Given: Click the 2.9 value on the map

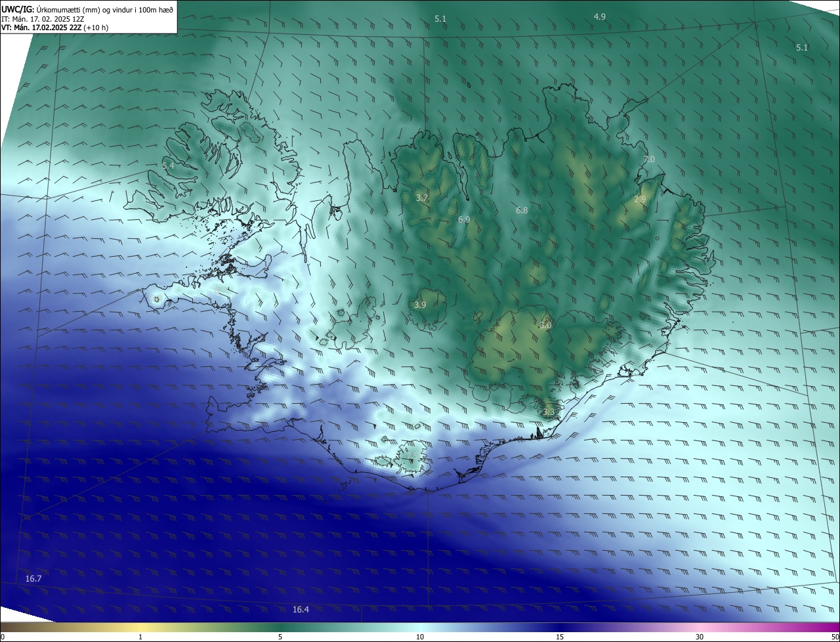Looking at the screenshot, I should (640, 199).
